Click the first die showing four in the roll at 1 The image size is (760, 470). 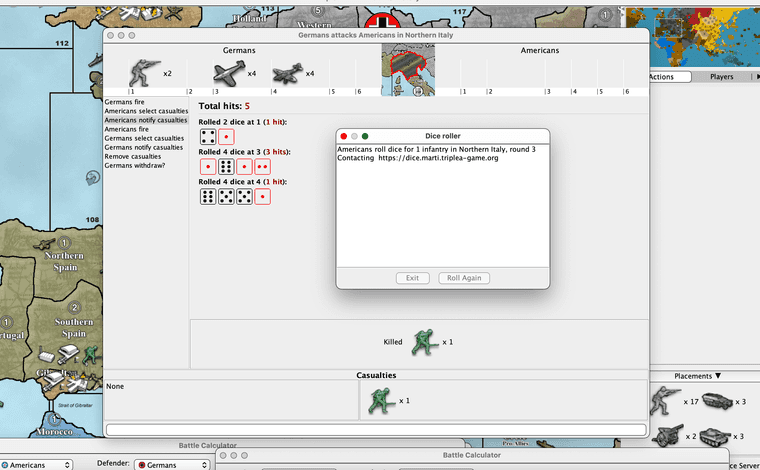208,137
